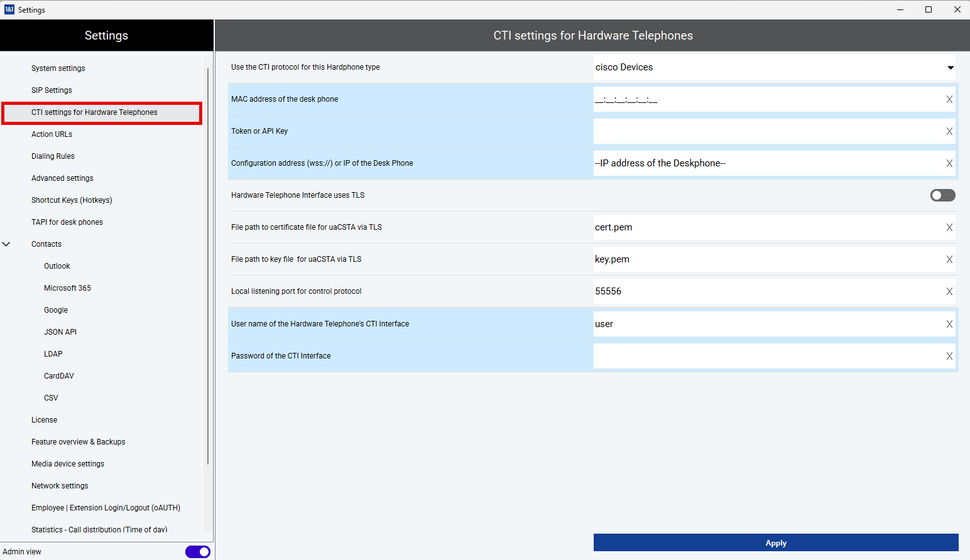Clear the MAC address field with X
Viewport: 970px width, 560px height.
pos(949,99)
